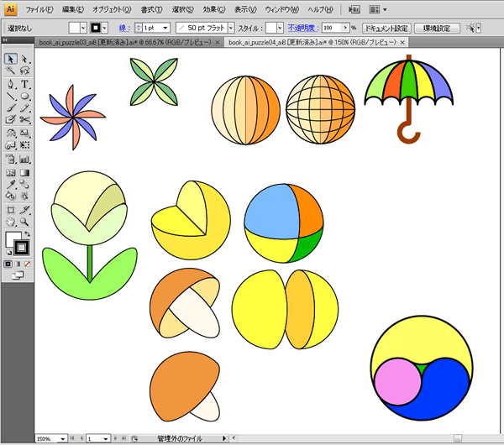Click the ドキュメント設定 button
The height and width of the screenshot is (445, 504).
386,29
